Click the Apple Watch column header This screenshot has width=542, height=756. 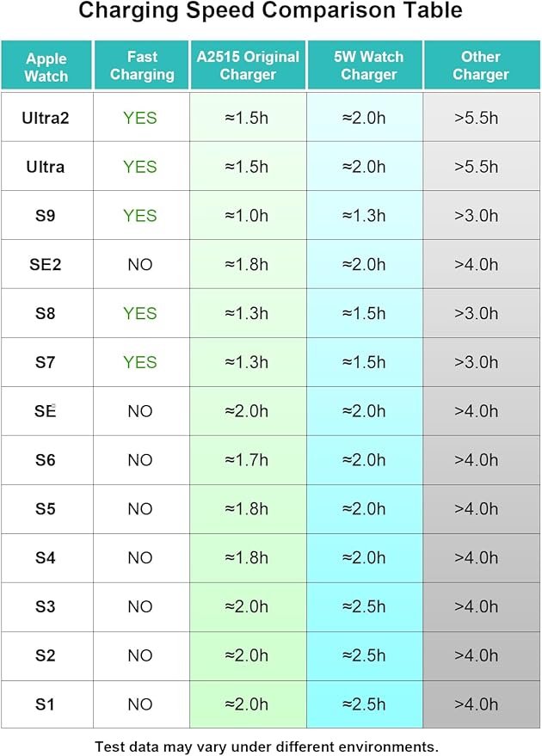[x=46, y=66]
